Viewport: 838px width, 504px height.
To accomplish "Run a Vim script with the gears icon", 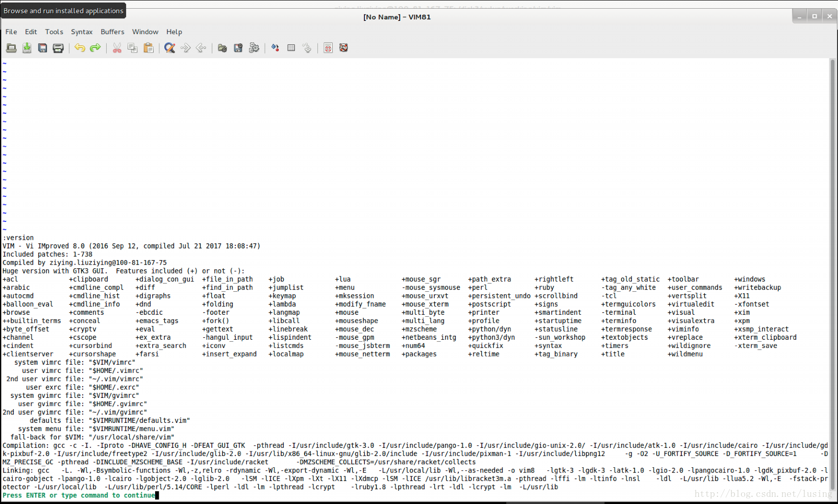I will (254, 48).
